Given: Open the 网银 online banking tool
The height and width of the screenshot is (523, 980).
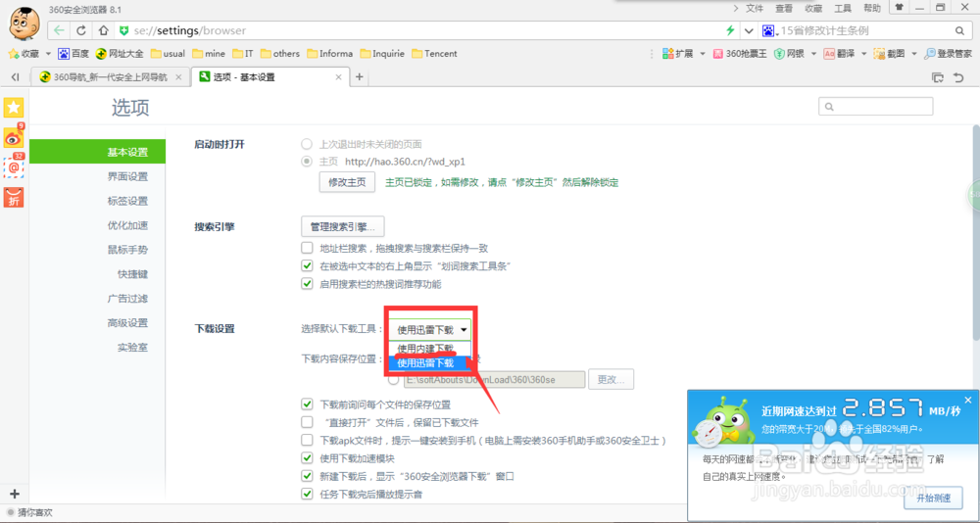Looking at the screenshot, I should (789, 54).
